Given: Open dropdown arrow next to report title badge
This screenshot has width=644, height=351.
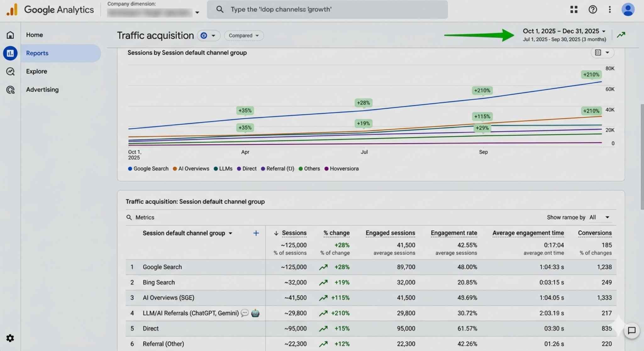Looking at the screenshot, I should [x=214, y=36].
